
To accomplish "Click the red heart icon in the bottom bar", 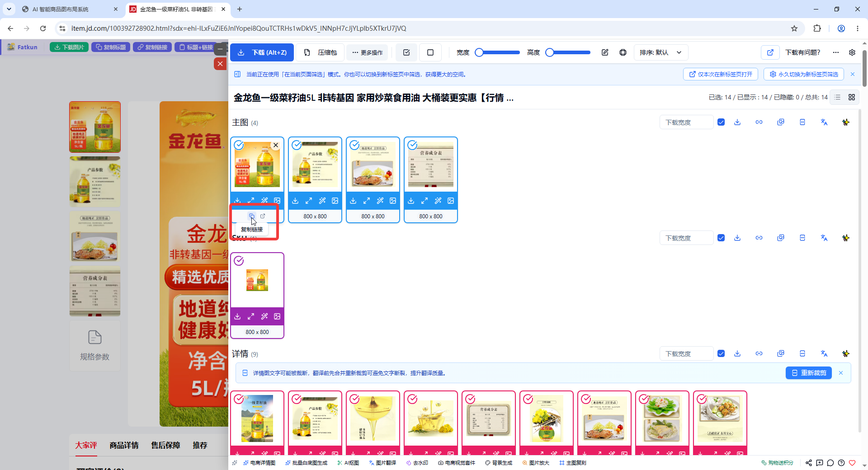I will click(852, 463).
